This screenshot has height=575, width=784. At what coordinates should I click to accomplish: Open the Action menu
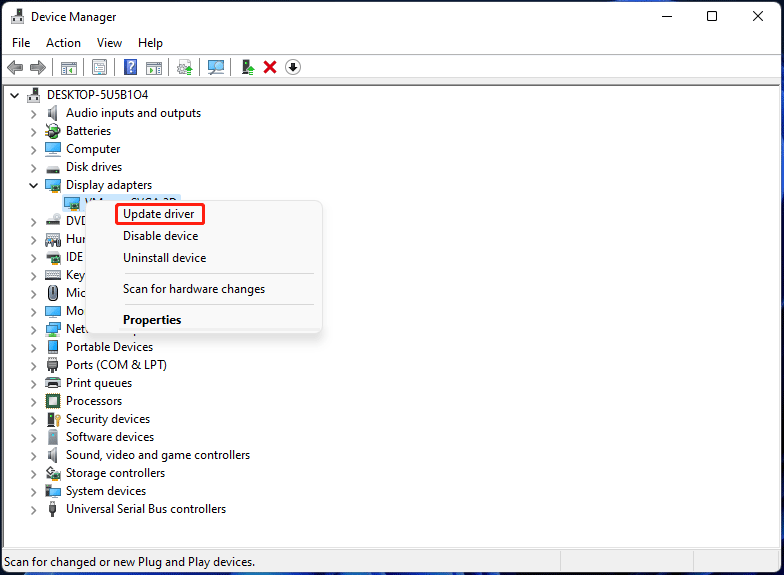(64, 43)
